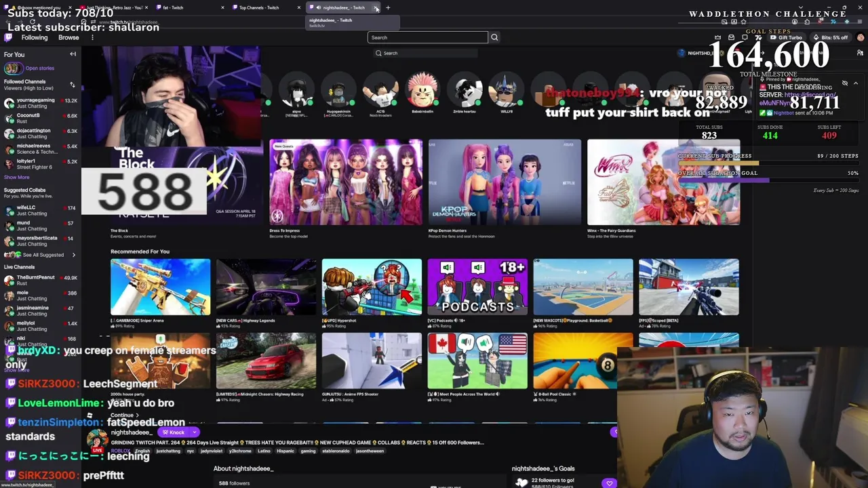Open the wifeLLC suggested collab channel
868x488 pixels.
[x=41, y=211]
